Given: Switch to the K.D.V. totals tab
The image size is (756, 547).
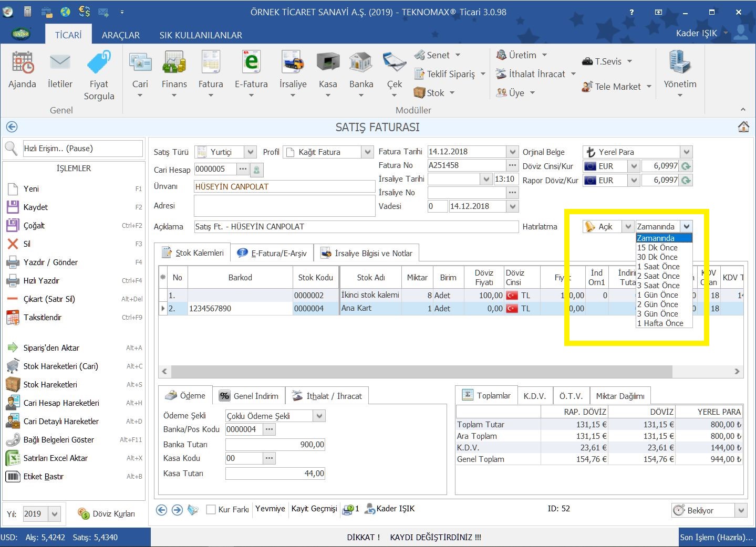Looking at the screenshot, I should click(x=534, y=396).
